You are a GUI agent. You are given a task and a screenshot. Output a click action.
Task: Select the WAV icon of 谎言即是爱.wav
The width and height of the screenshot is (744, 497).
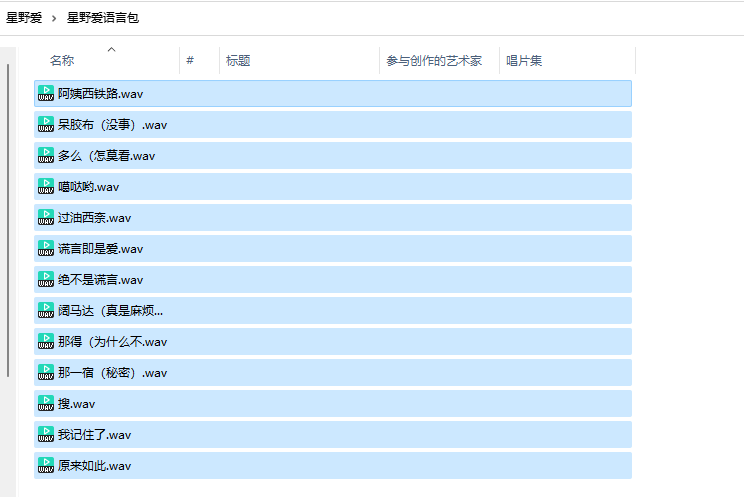click(46, 248)
